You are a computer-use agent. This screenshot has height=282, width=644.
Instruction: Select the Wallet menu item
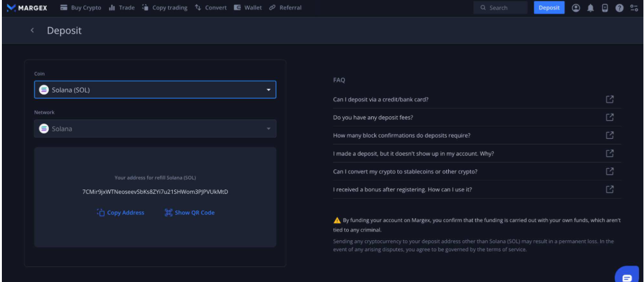[x=248, y=8]
